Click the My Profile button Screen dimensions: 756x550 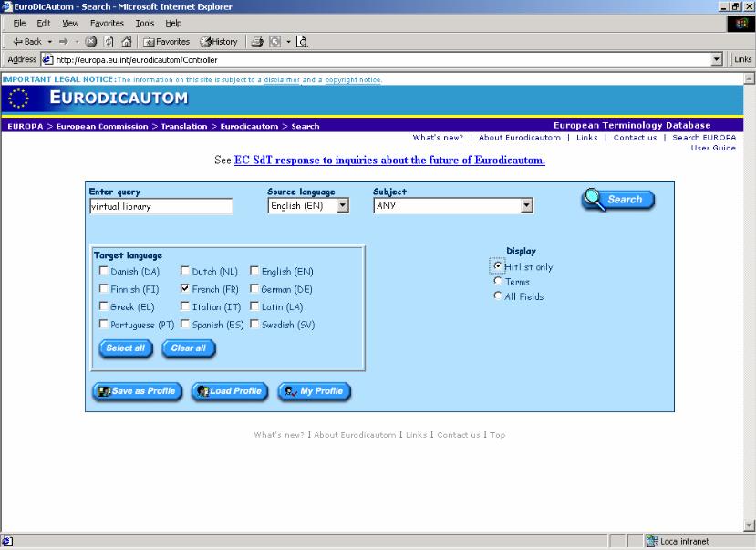tap(315, 391)
